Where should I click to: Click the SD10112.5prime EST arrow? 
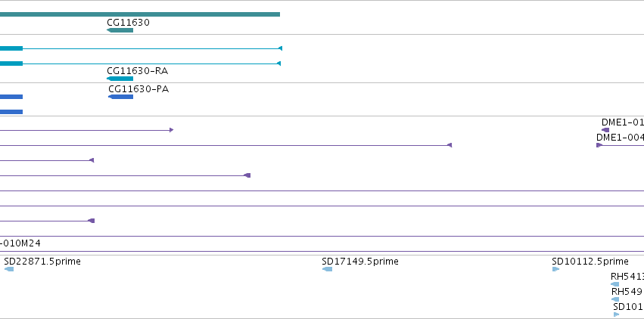point(555,269)
